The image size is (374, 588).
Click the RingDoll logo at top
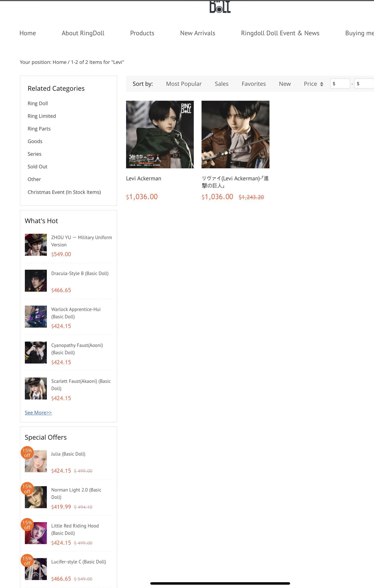click(x=220, y=7)
